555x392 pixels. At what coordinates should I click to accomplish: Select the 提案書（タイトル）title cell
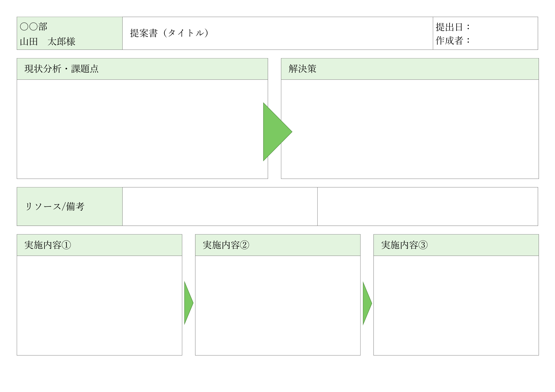(277, 33)
